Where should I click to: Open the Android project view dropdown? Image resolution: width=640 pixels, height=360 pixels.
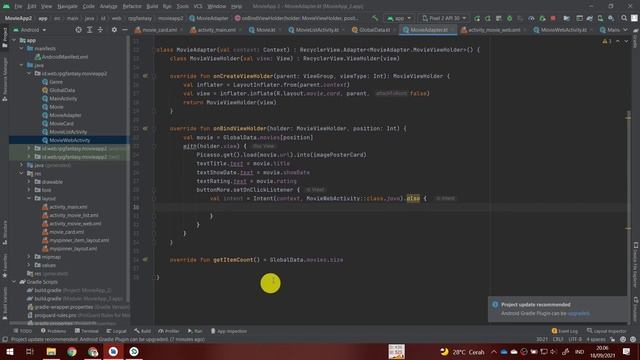click(30, 30)
